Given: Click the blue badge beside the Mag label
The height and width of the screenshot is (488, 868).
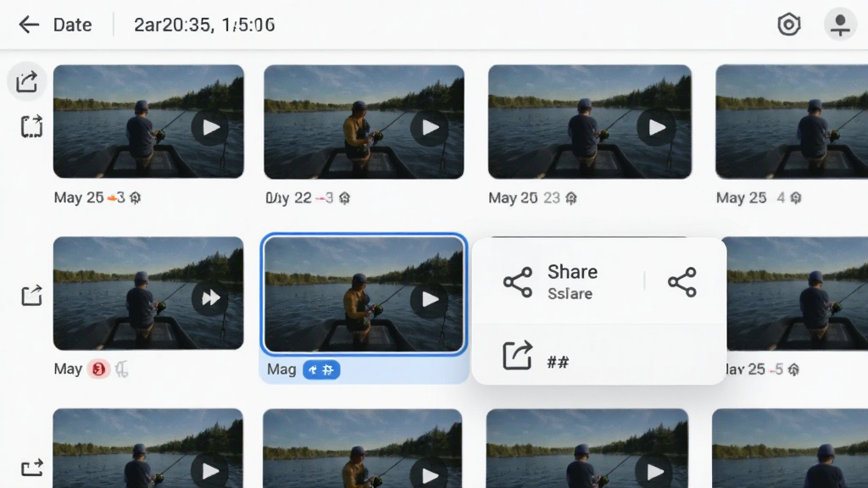Looking at the screenshot, I should coord(321,369).
